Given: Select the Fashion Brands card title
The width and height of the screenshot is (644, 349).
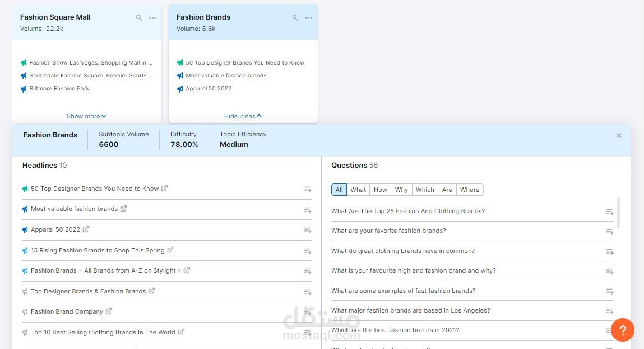Looking at the screenshot, I should [203, 17].
